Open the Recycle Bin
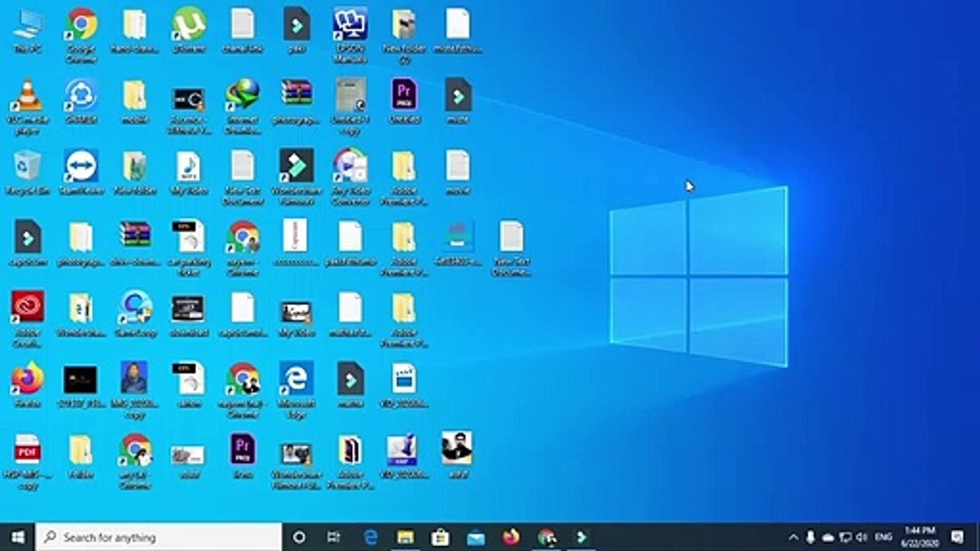 [28, 172]
